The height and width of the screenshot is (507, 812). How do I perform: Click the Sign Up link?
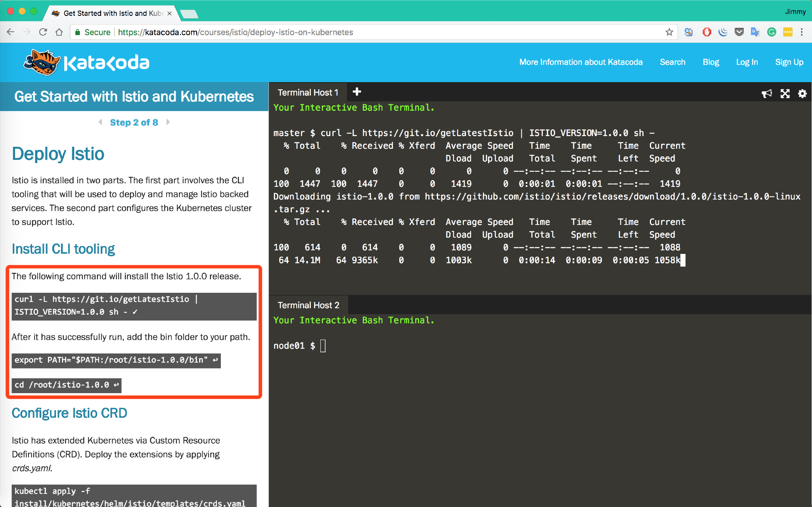pos(789,62)
